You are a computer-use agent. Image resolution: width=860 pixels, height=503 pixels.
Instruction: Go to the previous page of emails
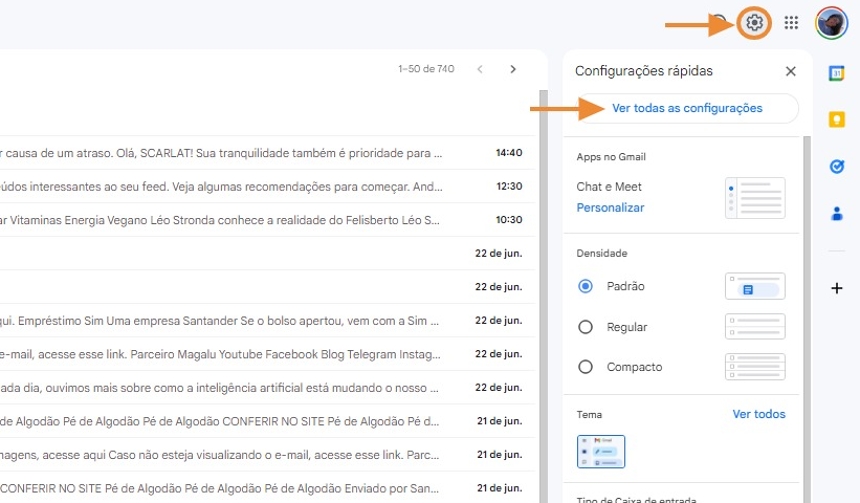(479, 69)
